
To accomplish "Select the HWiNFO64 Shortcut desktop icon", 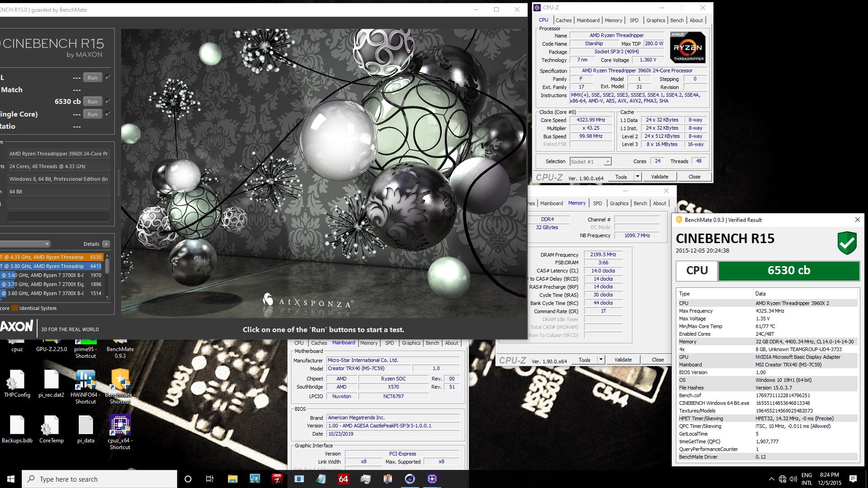I will coord(85,386).
